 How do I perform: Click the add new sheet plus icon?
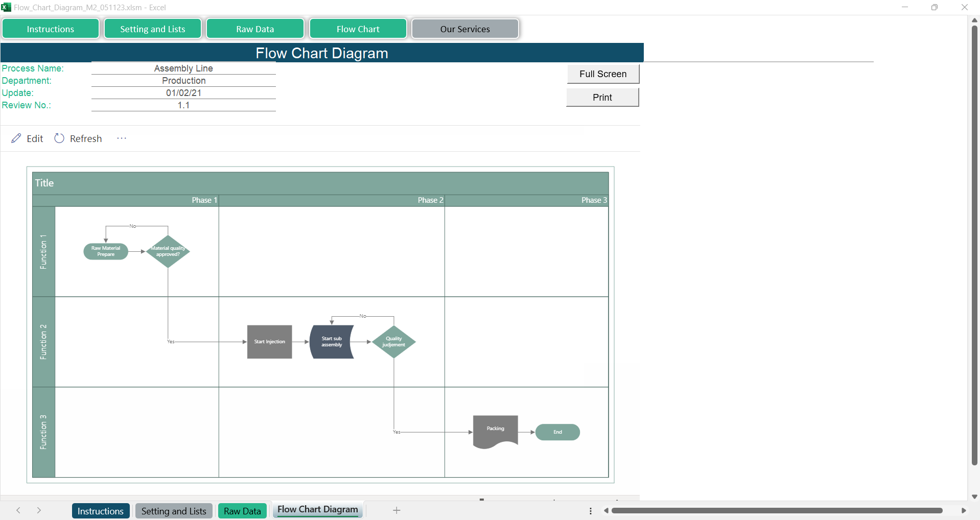(396, 510)
